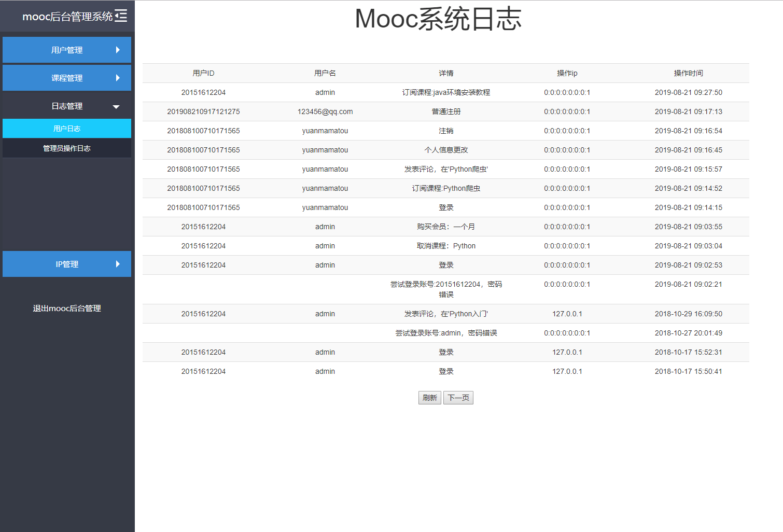Click timestamp 2019-08-21 09:03:55
783x532 pixels.
pyautogui.click(x=689, y=227)
